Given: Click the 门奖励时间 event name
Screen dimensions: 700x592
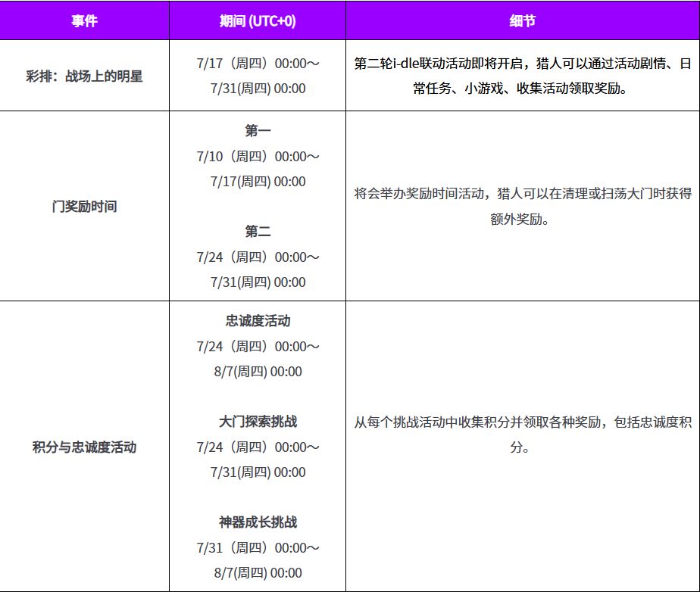Looking at the screenshot, I should pos(84,206).
